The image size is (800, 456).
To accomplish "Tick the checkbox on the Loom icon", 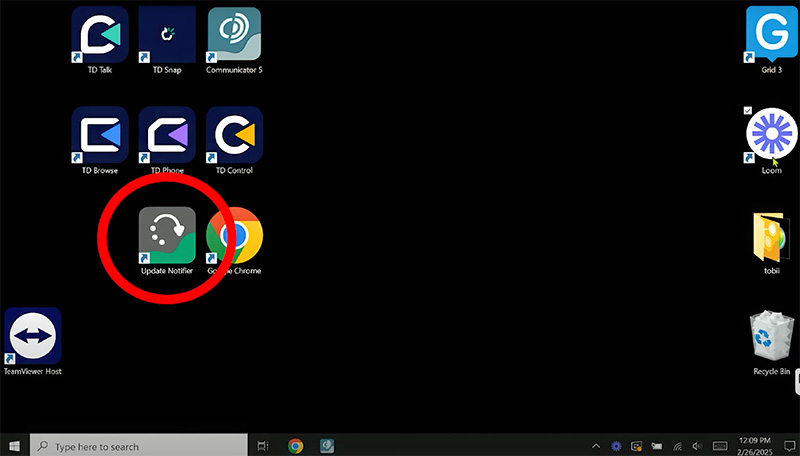I will (x=748, y=110).
